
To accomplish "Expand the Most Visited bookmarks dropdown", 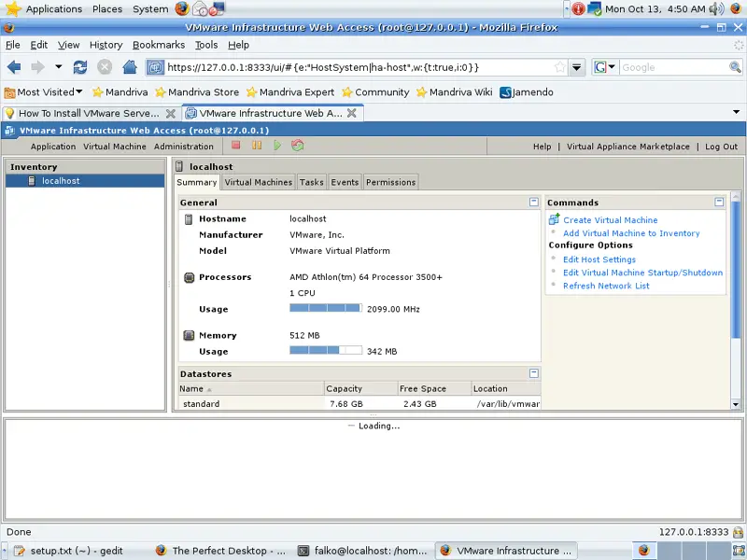I will tap(79, 91).
